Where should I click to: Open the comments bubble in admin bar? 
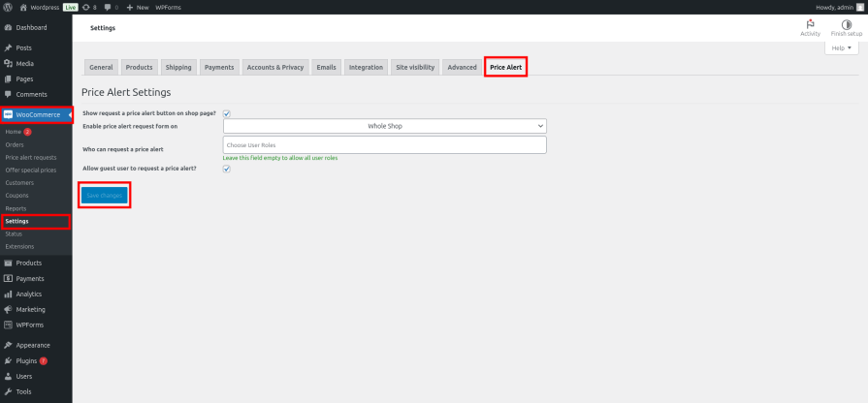point(108,8)
